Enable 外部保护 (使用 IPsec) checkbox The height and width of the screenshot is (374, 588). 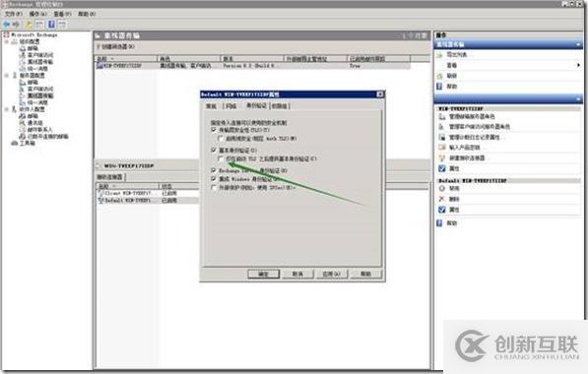[x=214, y=187]
